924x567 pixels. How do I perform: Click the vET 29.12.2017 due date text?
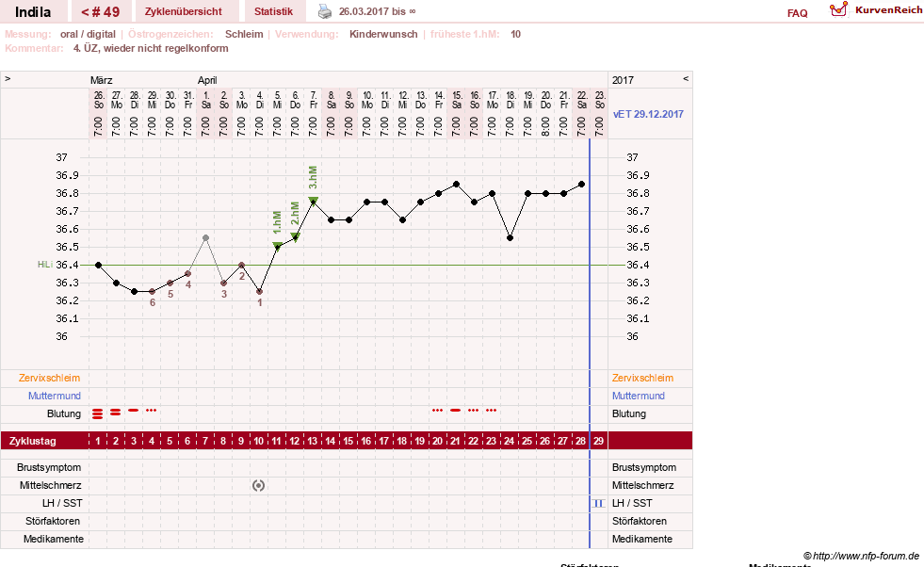pos(648,114)
